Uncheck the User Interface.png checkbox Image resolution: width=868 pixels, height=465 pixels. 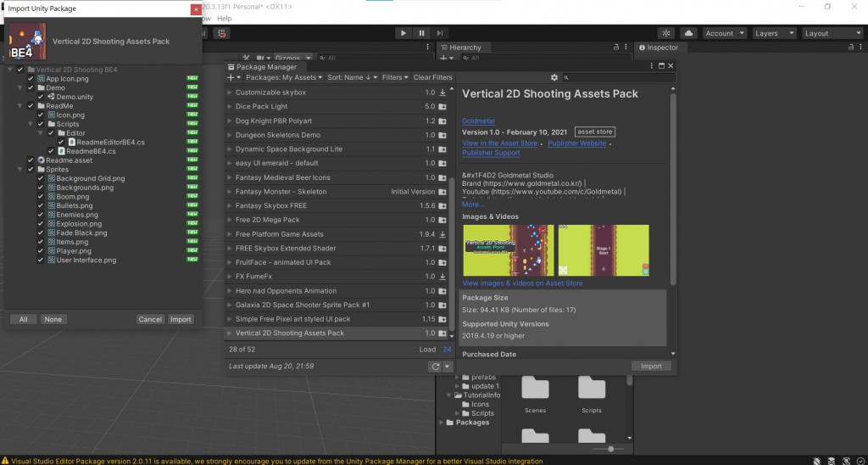[41, 260]
